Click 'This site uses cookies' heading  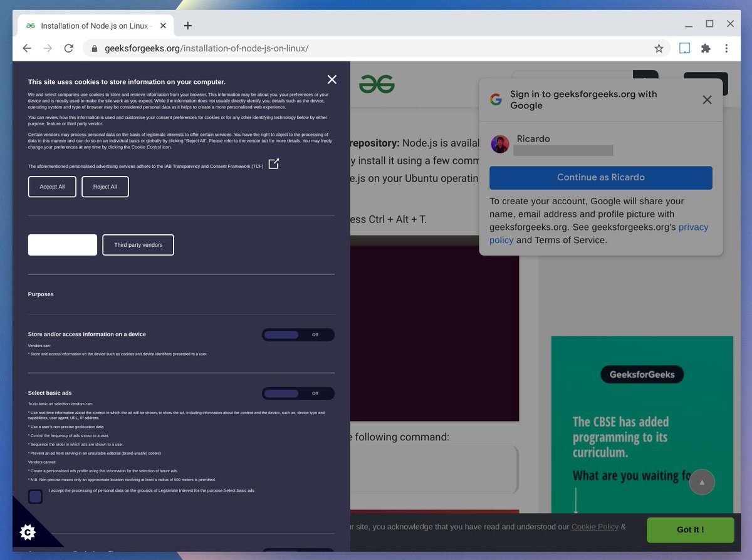click(x=127, y=82)
